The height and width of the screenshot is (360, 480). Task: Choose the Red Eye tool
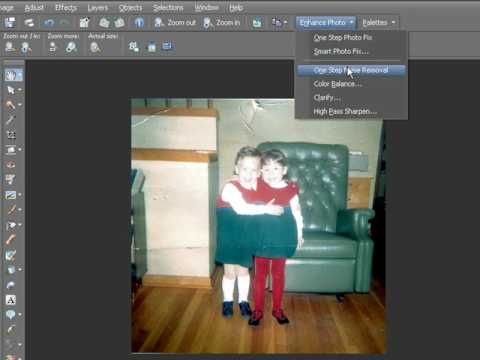pyautogui.click(x=11, y=165)
